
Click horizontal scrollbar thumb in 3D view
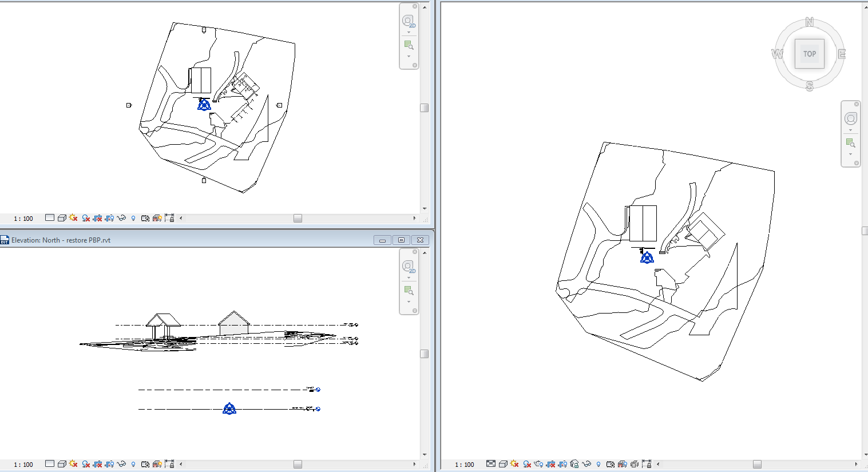pos(757,464)
